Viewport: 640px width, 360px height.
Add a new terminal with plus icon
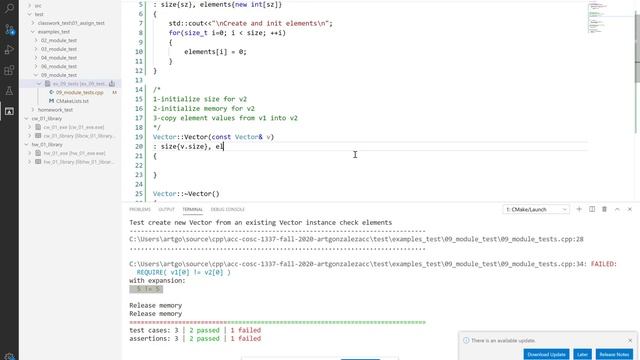[579, 209]
